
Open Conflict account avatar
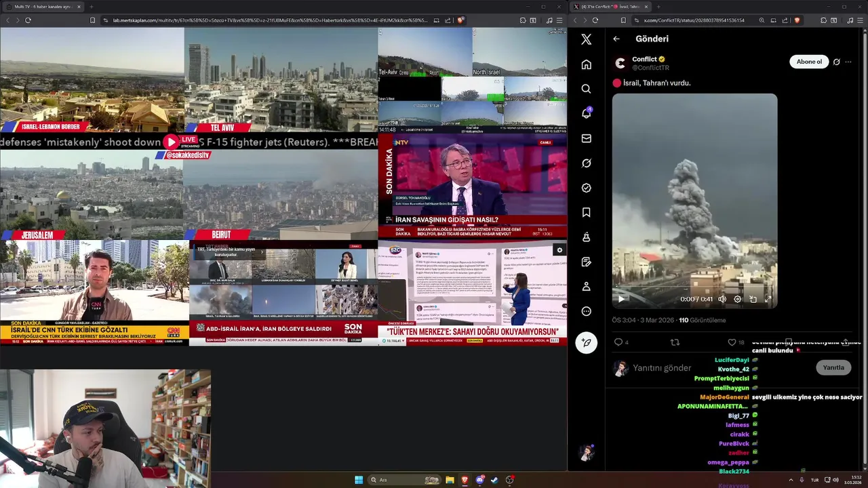[620, 63]
